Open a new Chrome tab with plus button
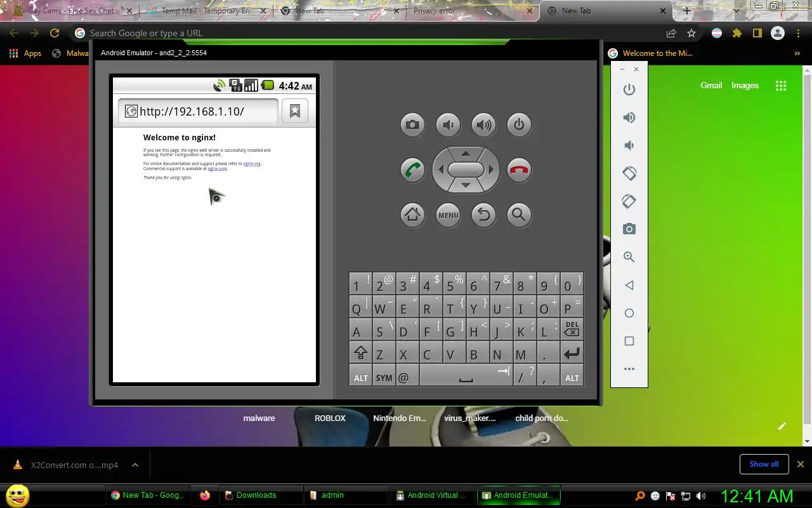 (686, 11)
